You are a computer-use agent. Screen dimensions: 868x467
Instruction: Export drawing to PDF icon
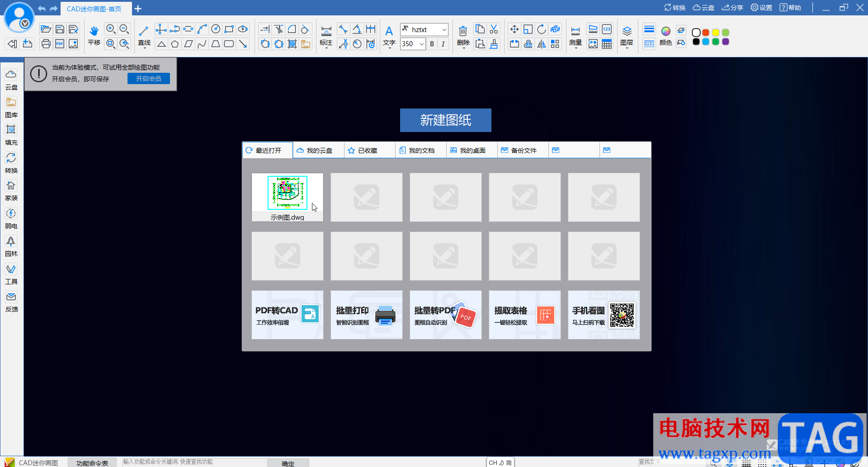(x=60, y=44)
